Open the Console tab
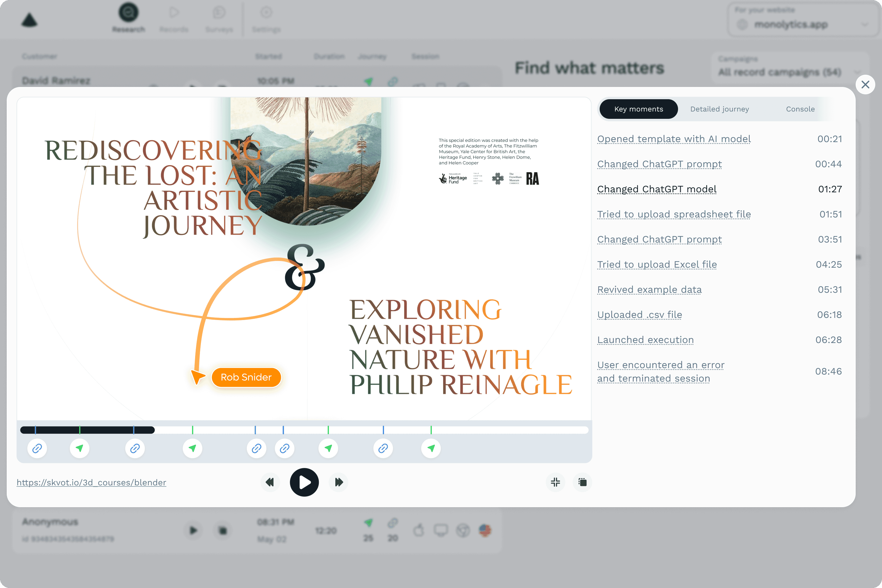The width and height of the screenshot is (882, 588). point(800,109)
